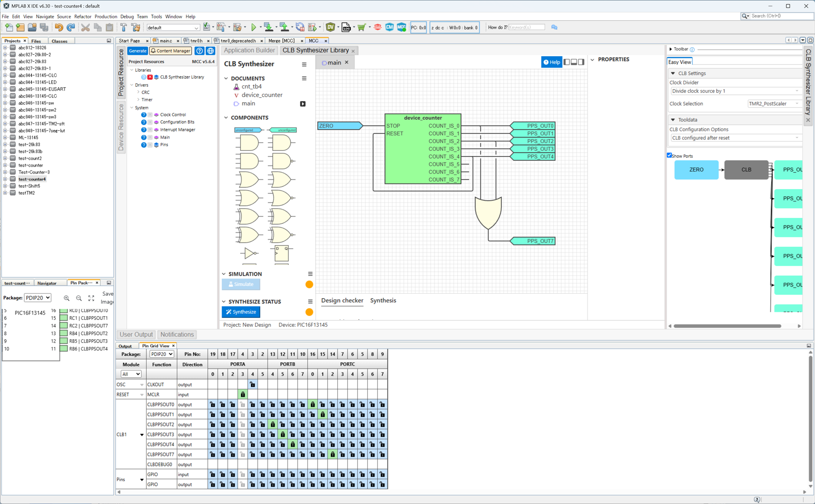Open the Content Manager button
The height and width of the screenshot is (504, 815).
coord(171,51)
